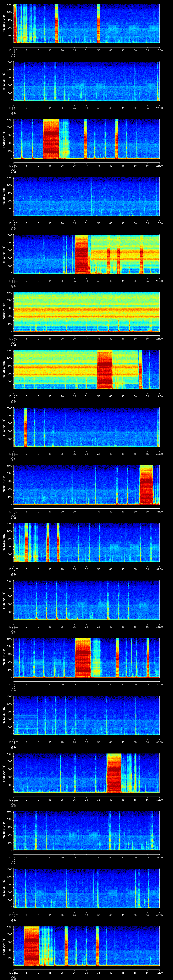Screen dimensions: 173x980
Task: Click the 29:00 end-of-axis label
Action: (160, 396)
